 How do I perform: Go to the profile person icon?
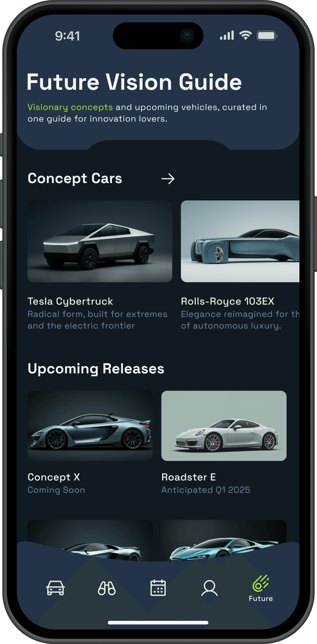point(210,588)
